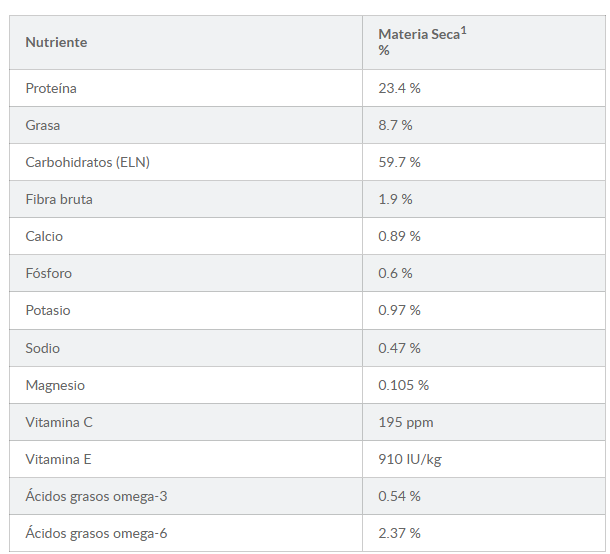This screenshot has width=610, height=554.
Task: Select the Vitamina E row label
Action: pyautogui.click(x=59, y=459)
